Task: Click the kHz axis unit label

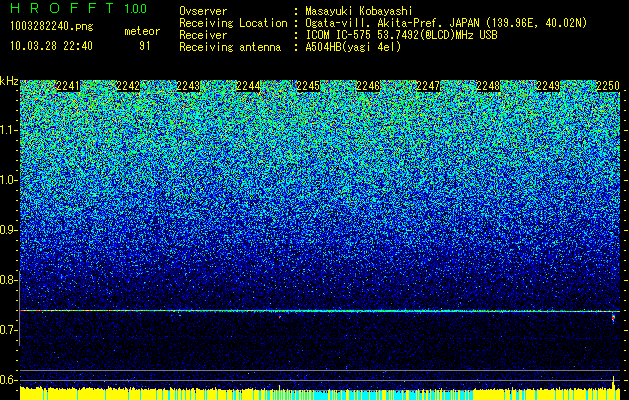Action: [x=9, y=81]
